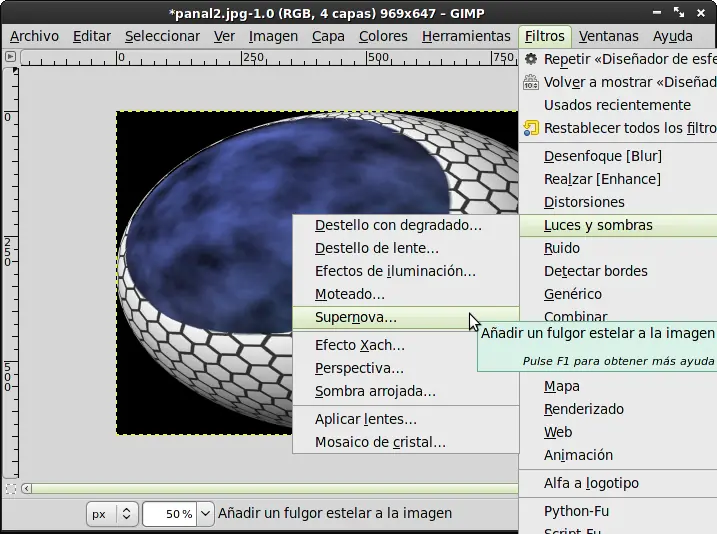Expand the Ruido submenu
Viewport: 717px width, 534px height.
click(618, 248)
